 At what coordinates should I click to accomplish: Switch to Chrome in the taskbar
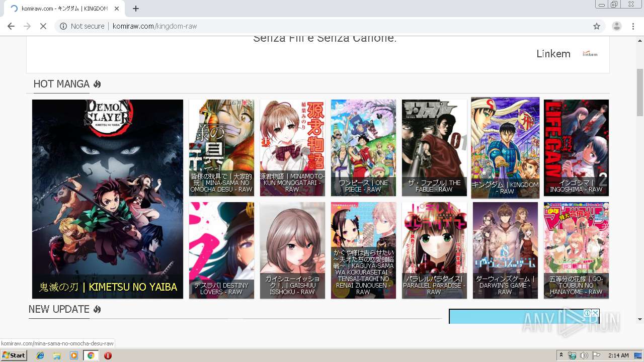(x=91, y=355)
